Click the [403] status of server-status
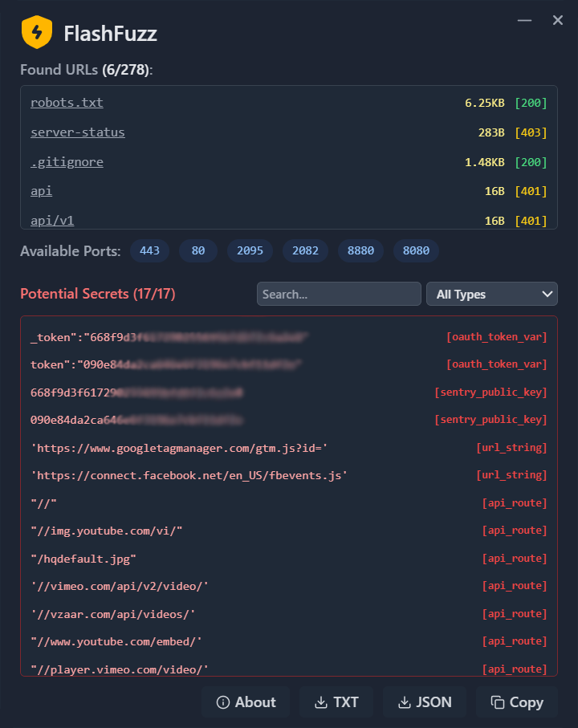The width and height of the screenshot is (578, 728). [531, 132]
